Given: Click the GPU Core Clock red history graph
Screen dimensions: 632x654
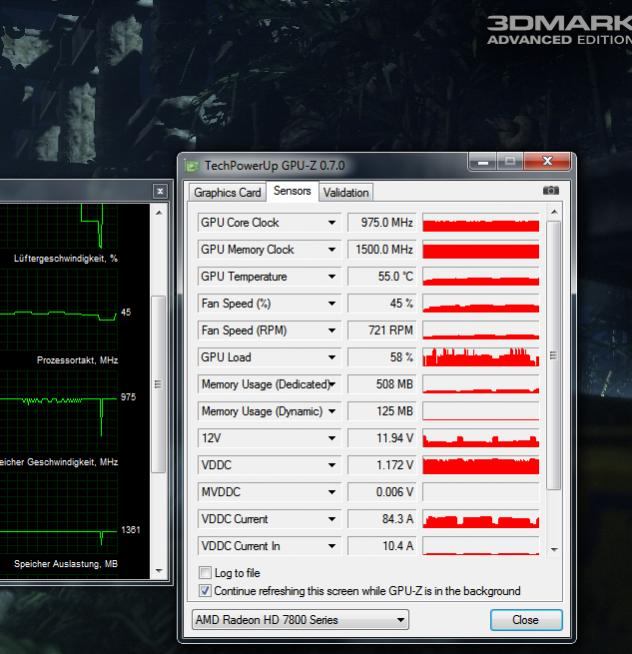Looking at the screenshot, I should coord(481,223).
